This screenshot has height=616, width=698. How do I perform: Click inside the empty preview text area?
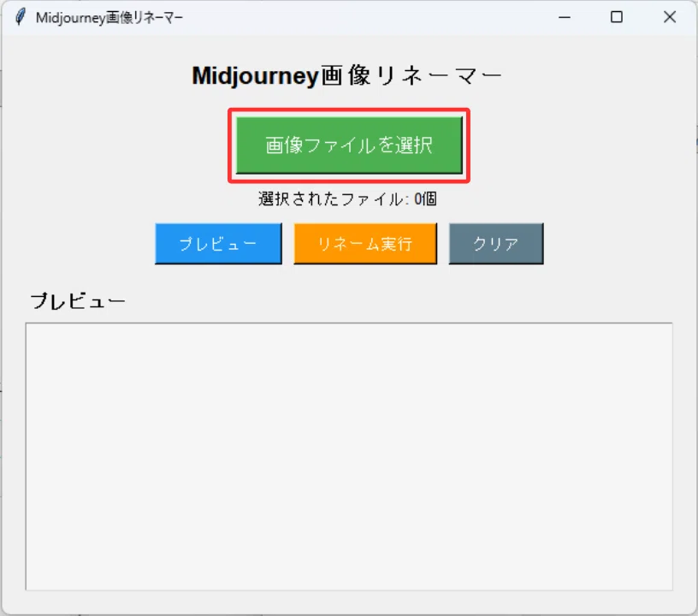(349, 457)
